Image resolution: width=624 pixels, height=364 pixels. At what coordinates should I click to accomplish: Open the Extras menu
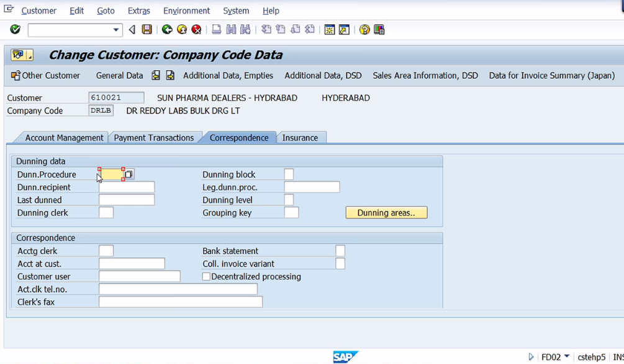click(139, 11)
